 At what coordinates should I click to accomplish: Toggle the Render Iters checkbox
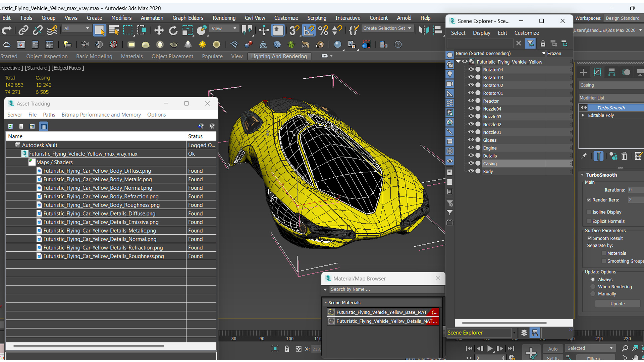(x=589, y=200)
